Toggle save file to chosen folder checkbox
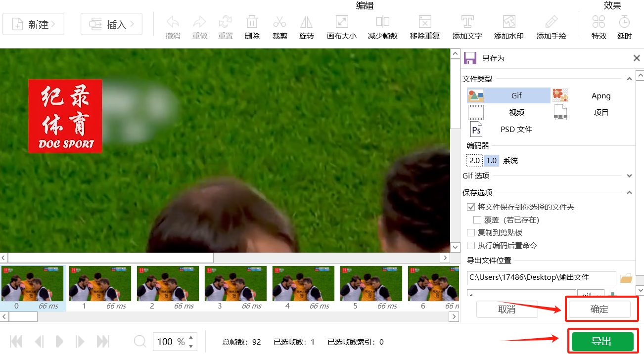The width and height of the screenshot is (644, 354). click(471, 207)
